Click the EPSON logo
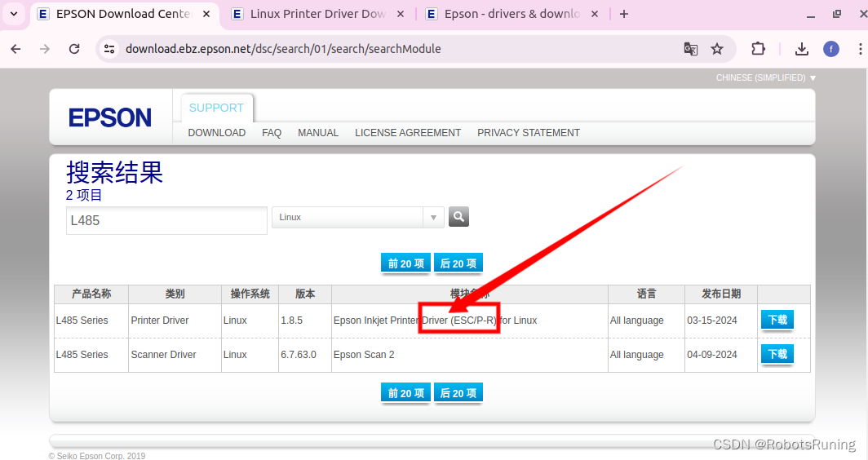The width and height of the screenshot is (868, 460). [110, 117]
